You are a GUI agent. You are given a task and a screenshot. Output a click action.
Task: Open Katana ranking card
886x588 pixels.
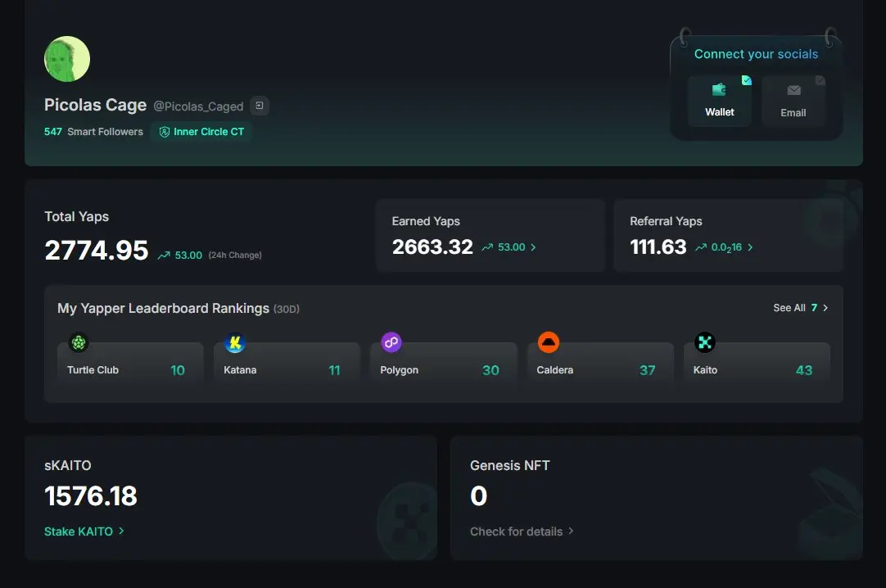(287, 364)
